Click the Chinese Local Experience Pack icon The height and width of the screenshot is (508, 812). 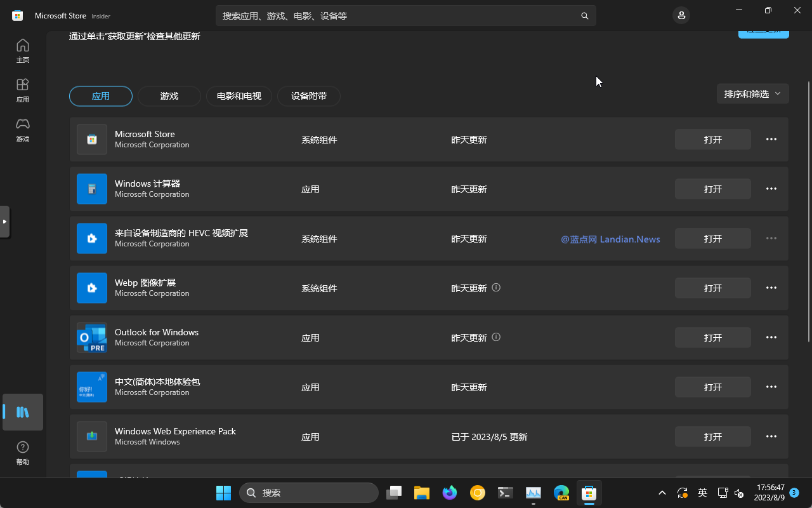[92, 387]
